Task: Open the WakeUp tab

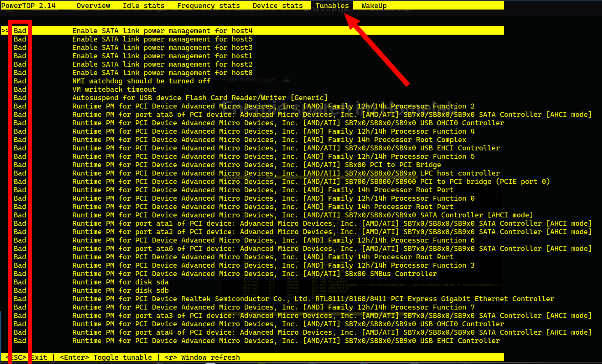Action: pos(374,6)
